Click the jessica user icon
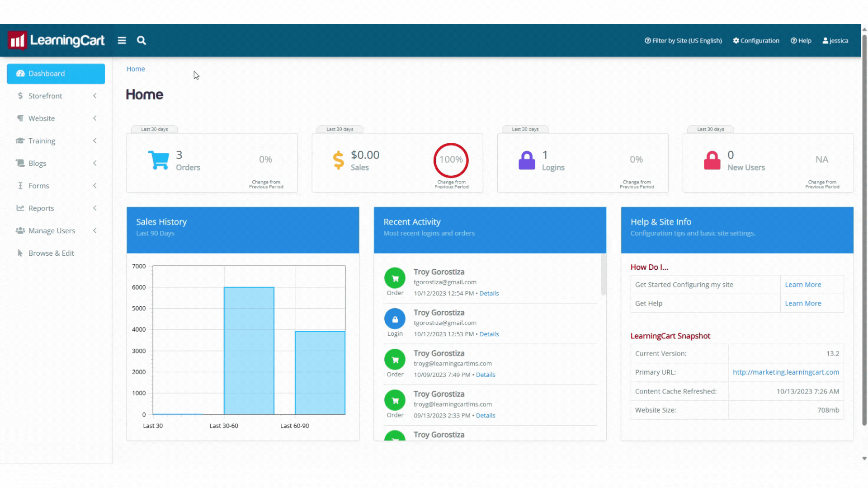The image size is (868, 488). tap(826, 41)
